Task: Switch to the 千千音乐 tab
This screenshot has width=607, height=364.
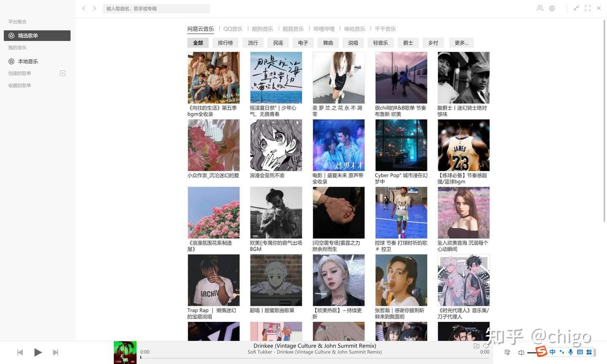Action: pyautogui.click(x=385, y=29)
